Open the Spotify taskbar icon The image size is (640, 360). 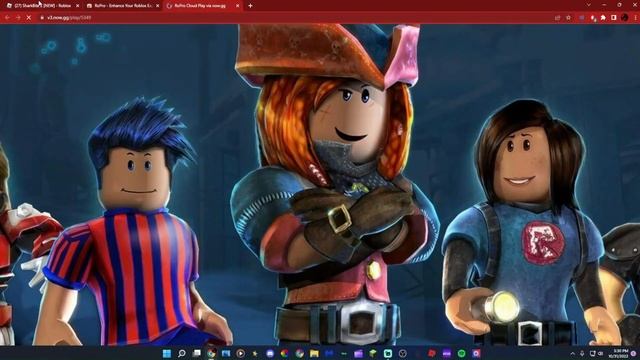461,353
